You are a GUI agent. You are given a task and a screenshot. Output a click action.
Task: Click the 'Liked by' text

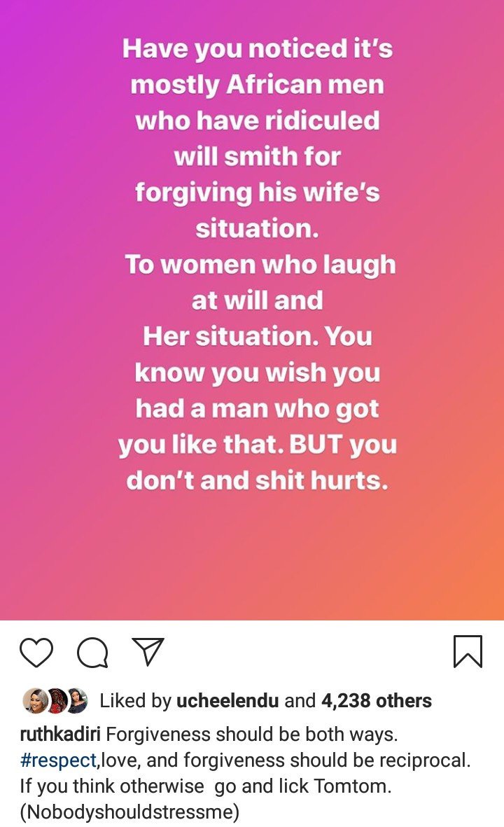point(136,701)
